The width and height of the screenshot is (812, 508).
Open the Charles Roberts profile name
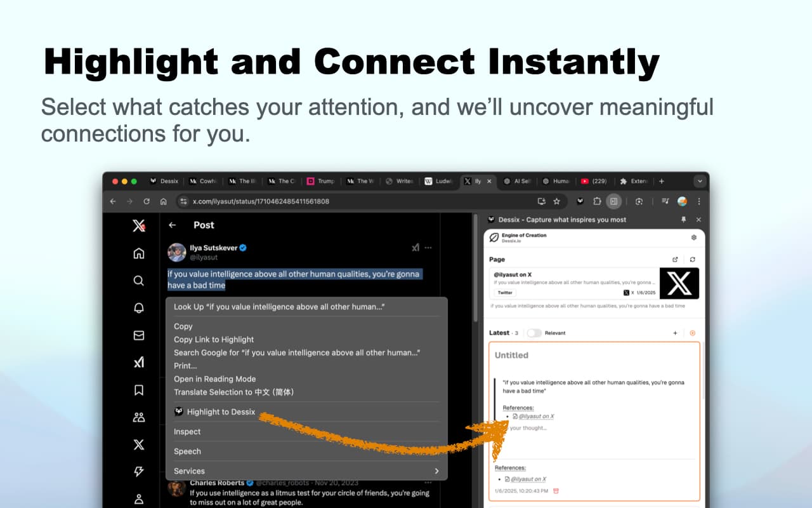point(216,483)
